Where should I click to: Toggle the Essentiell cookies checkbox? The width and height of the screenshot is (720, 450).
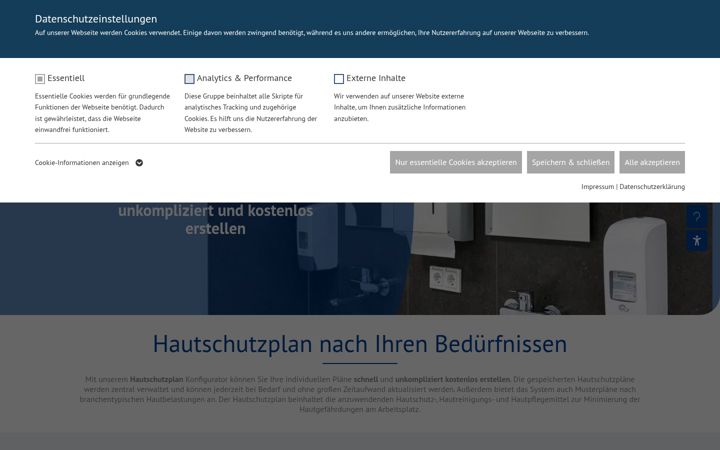(x=40, y=79)
